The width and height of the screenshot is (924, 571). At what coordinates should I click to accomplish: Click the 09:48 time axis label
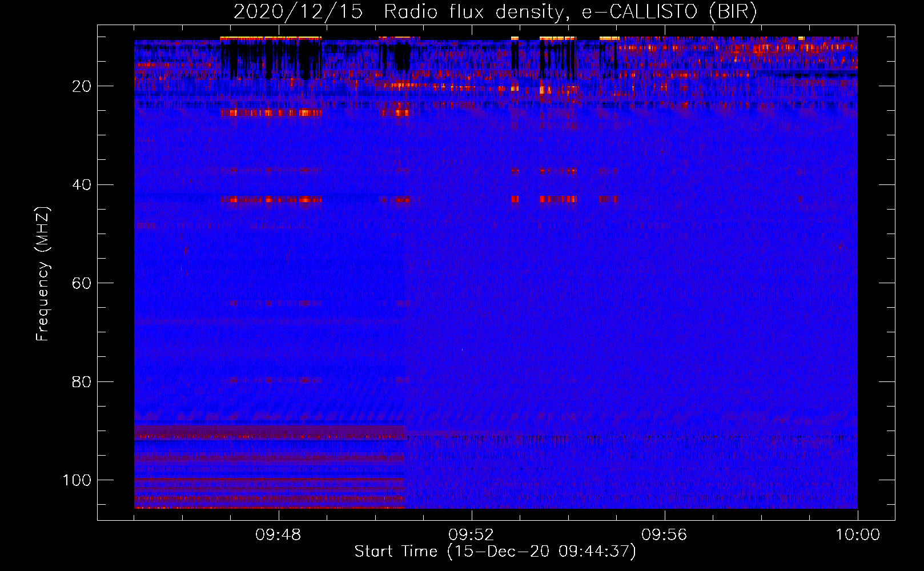pyautogui.click(x=278, y=535)
